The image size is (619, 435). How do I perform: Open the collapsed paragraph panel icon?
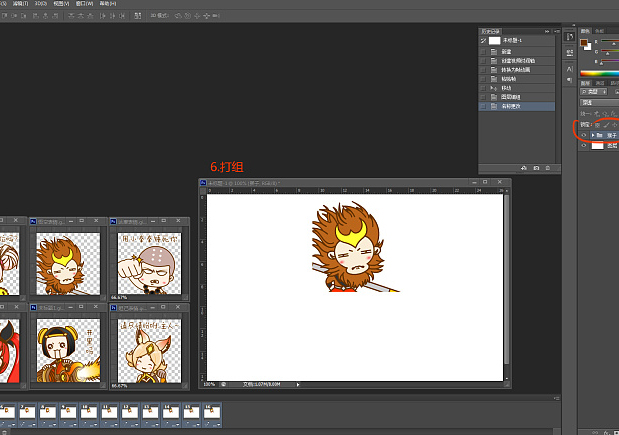pos(570,80)
